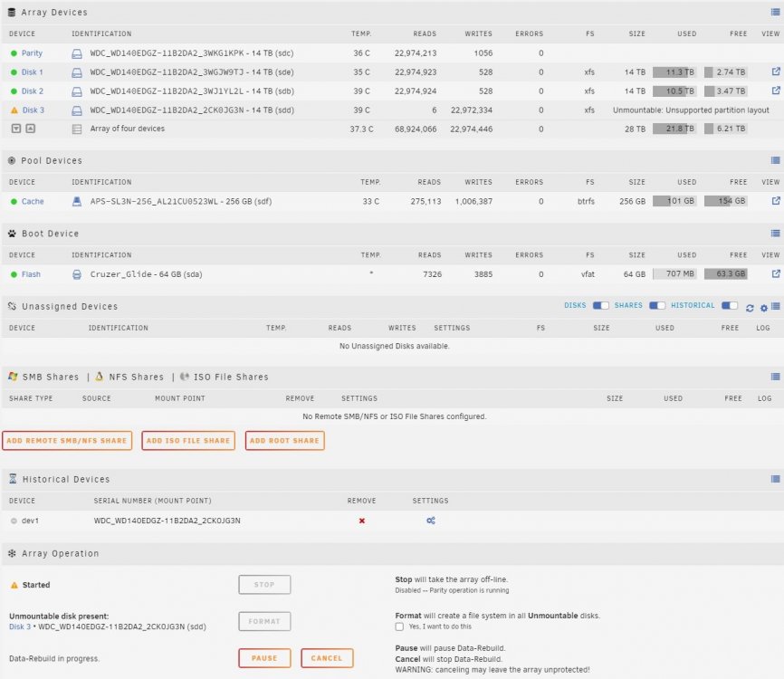Click Cache used space bar 101 GB
Viewport: 784px width, 679px height.
pyautogui.click(x=674, y=201)
